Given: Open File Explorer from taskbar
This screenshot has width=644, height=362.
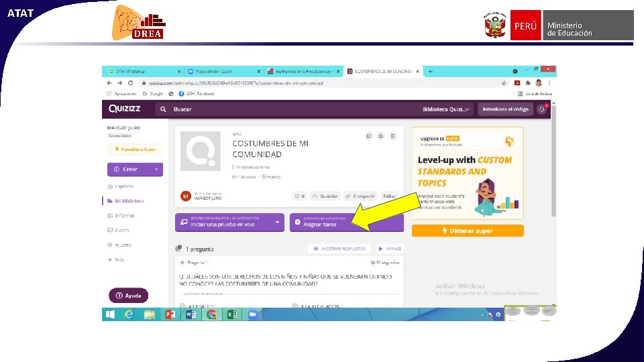Looking at the screenshot, I should pos(150,314).
